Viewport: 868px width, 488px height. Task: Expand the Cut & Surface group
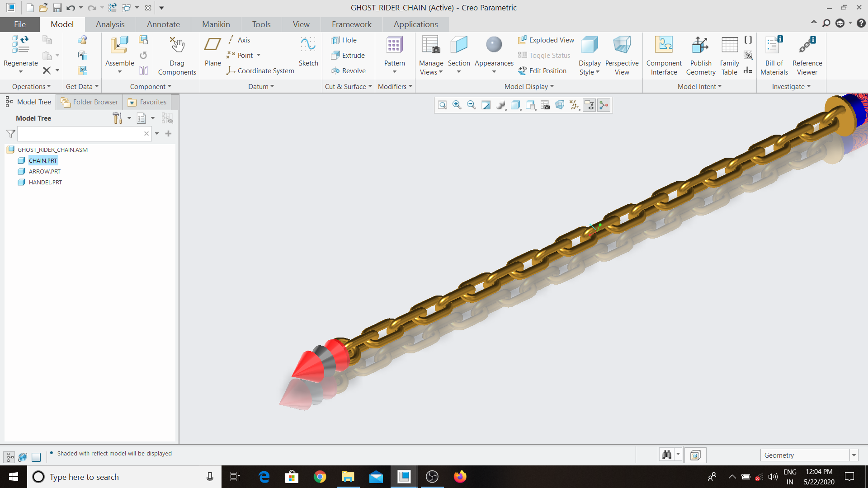tap(348, 86)
